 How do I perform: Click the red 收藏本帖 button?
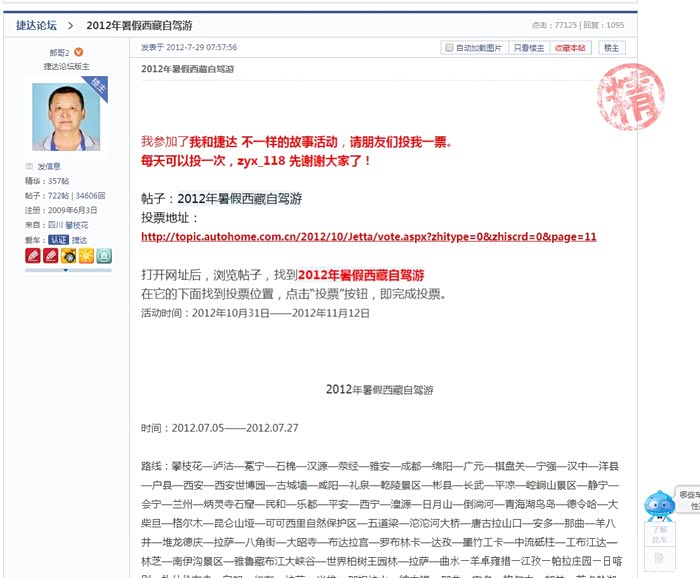click(570, 48)
